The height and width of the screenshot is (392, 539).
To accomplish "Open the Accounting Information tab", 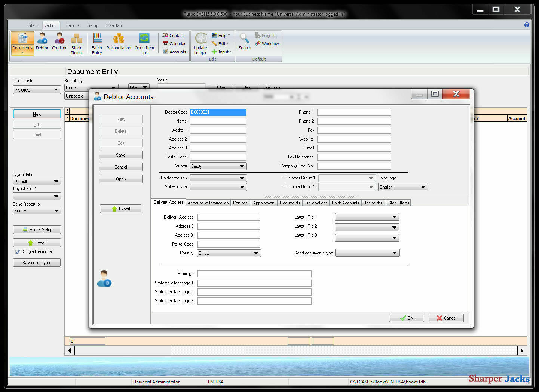I will (208, 203).
